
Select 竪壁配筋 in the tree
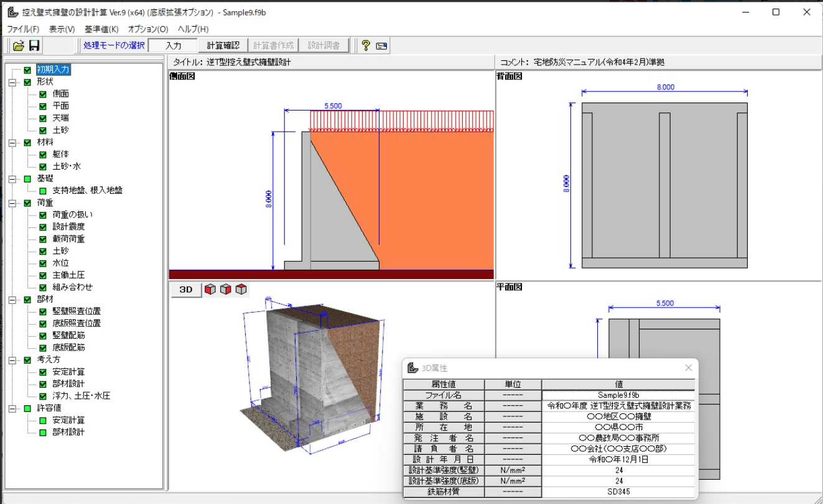click(x=68, y=336)
